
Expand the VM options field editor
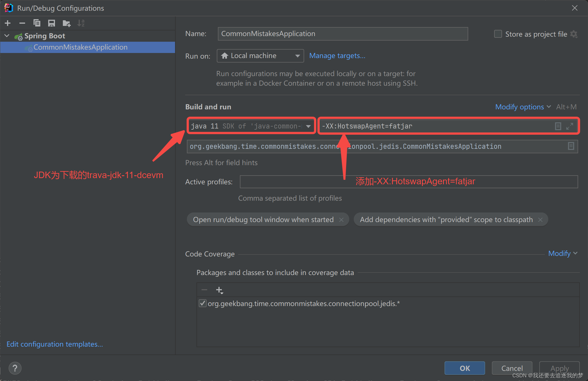[x=569, y=126]
